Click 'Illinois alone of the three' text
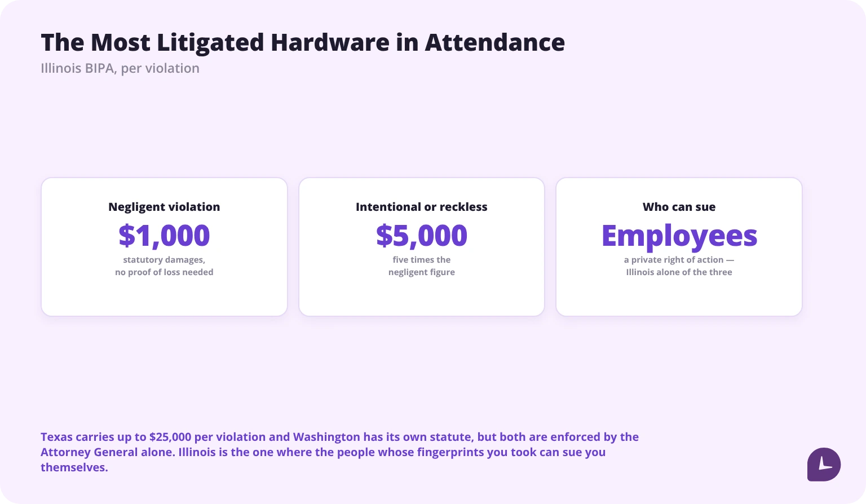 click(679, 272)
